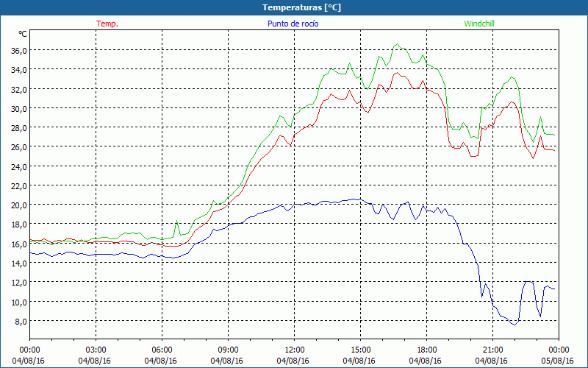Click the 22,0 y-axis value
Viewport: 588px width, 368px height.
point(19,186)
